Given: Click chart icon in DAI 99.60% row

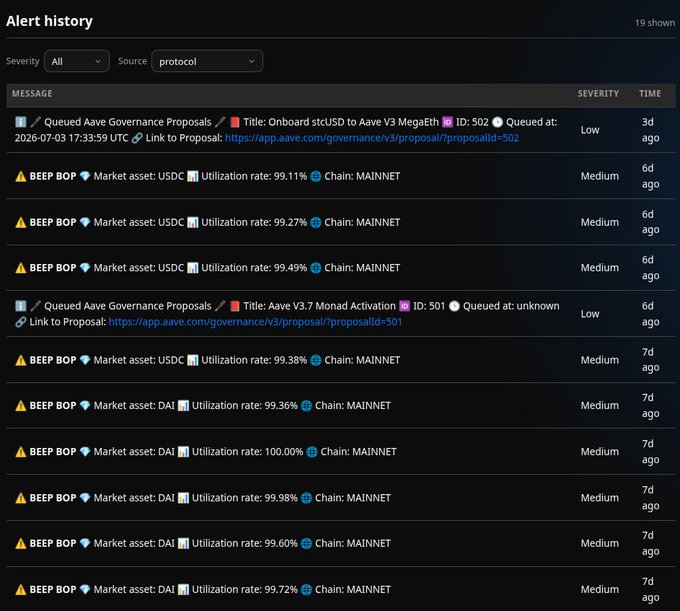Looking at the screenshot, I should 183,543.
